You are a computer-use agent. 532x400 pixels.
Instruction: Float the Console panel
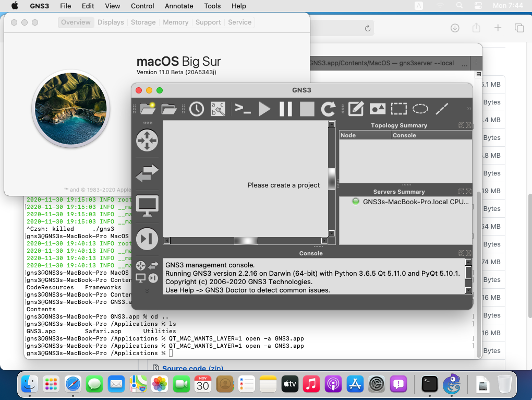coord(461,253)
